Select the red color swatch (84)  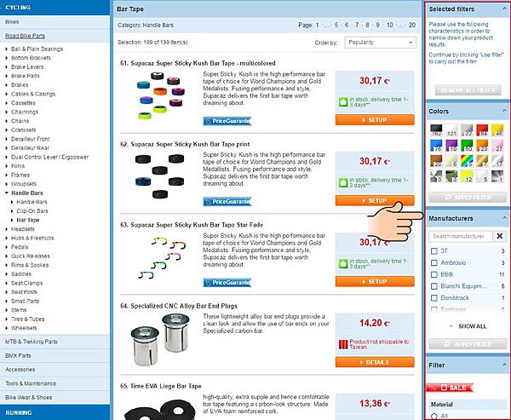point(482,129)
